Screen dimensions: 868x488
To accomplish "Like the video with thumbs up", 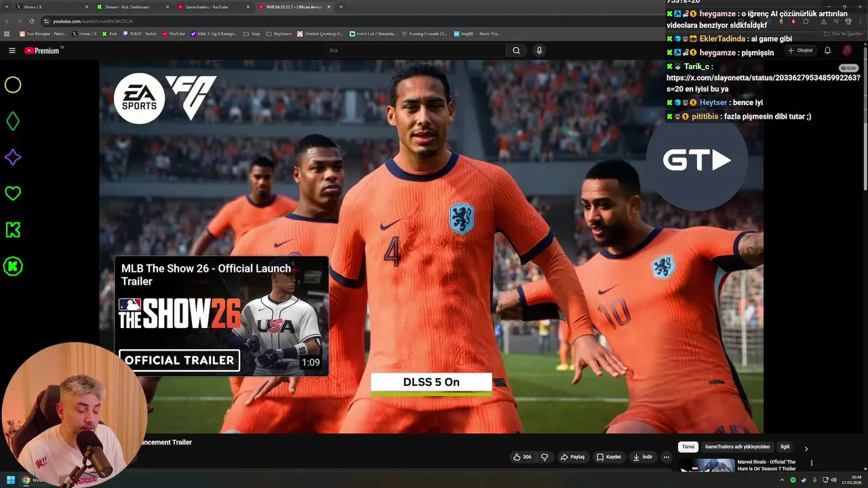I will [x=522, y=457].
